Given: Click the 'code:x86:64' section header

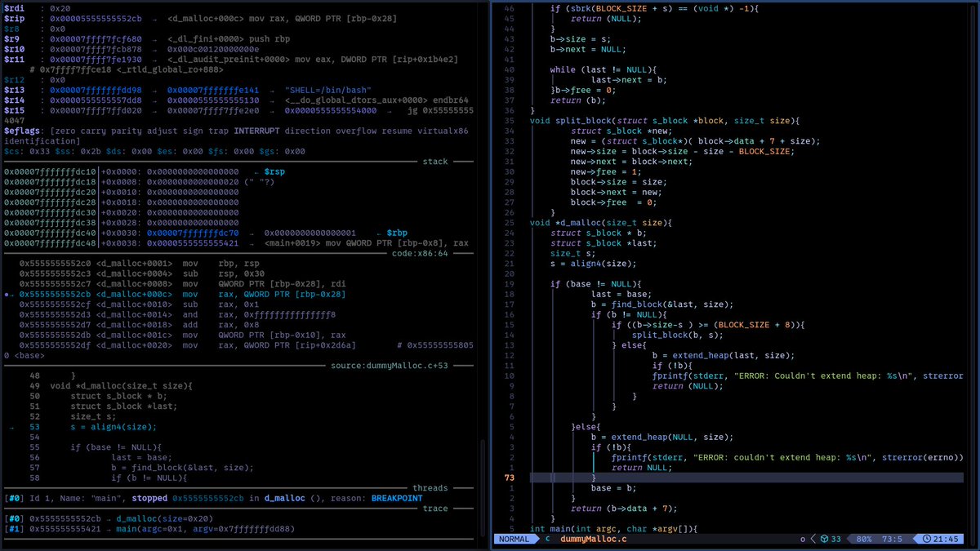Looking at the screenshot, I should [420, 253].
